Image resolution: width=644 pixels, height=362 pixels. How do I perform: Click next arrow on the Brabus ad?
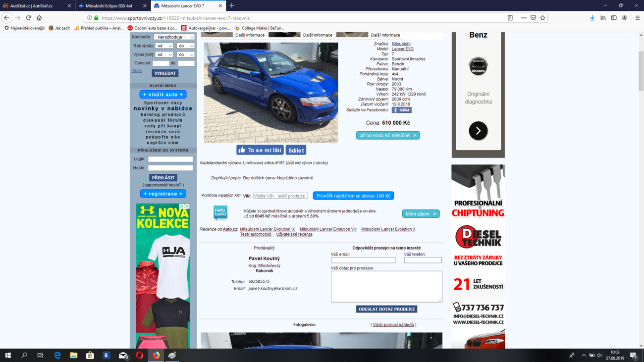click(478, 131)
